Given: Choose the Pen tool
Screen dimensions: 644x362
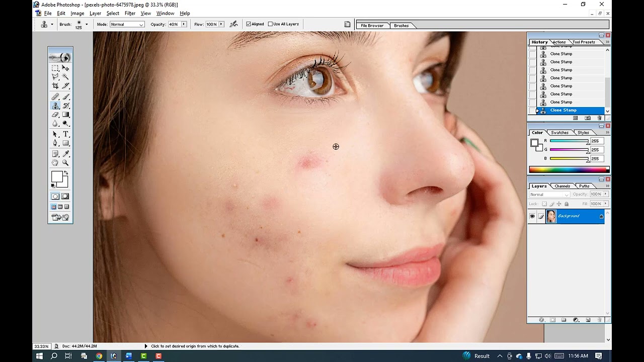Looking at the screenshot, I should 55,143.
